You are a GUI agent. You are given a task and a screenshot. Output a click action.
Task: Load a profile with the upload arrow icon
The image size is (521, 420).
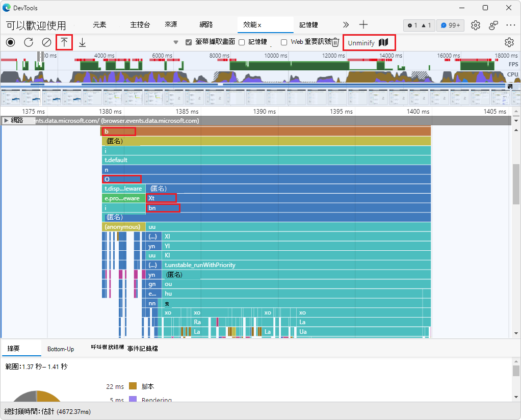[x=64, y=42]
